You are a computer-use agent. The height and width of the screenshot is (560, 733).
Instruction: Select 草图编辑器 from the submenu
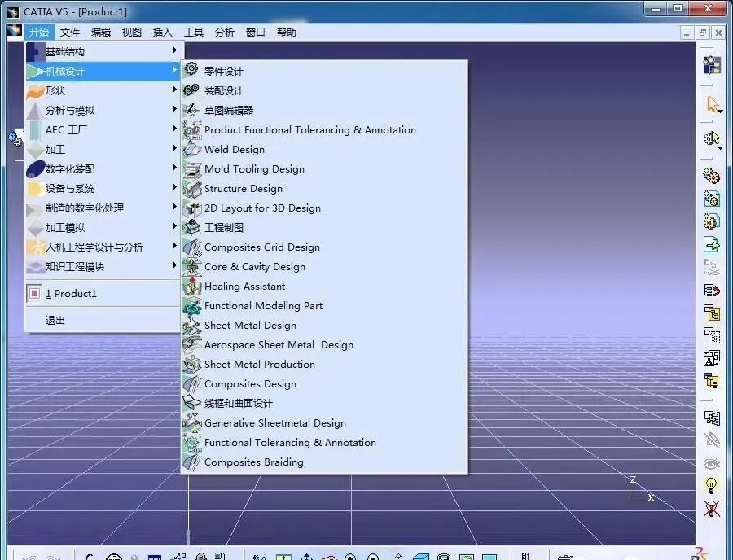[324, 110]
